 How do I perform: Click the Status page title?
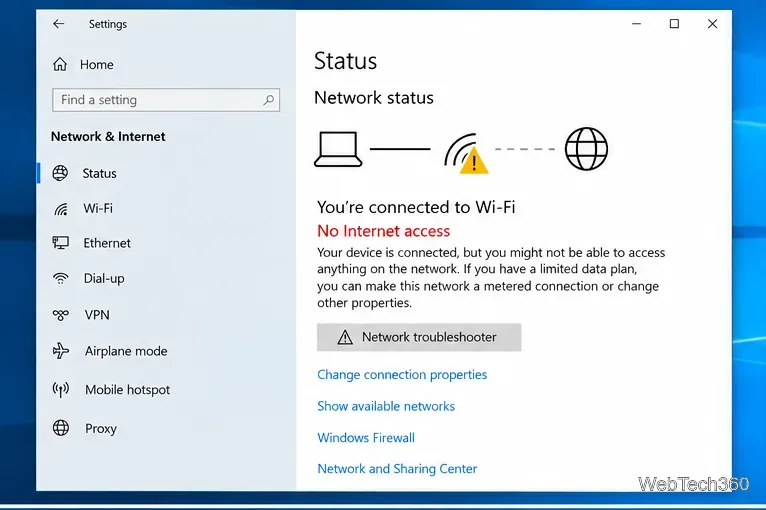click(x=345, y=61)
